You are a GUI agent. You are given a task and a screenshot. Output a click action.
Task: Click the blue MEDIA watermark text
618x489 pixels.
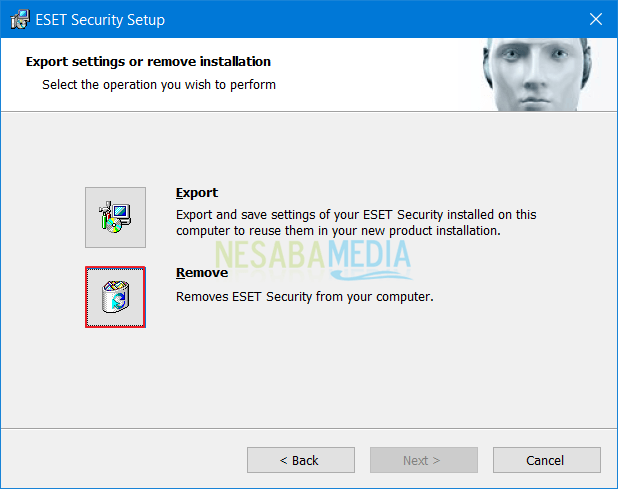pyautogui.click(x=369, y=254)
